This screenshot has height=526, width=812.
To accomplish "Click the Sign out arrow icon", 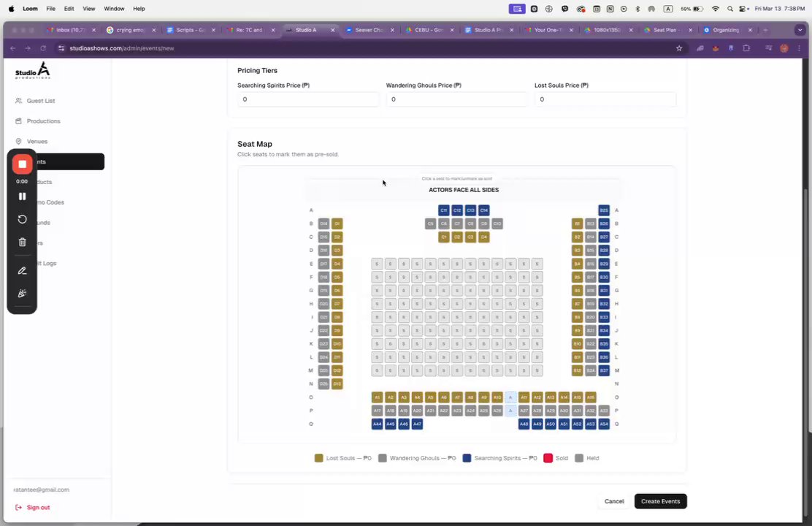I will 19,507.
